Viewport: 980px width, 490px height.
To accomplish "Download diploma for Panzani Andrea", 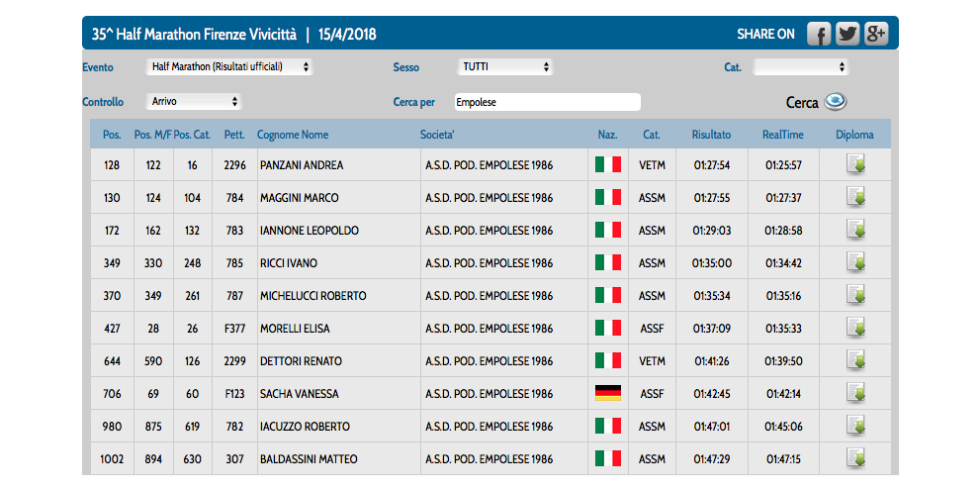I will click(x=855, y=164).
